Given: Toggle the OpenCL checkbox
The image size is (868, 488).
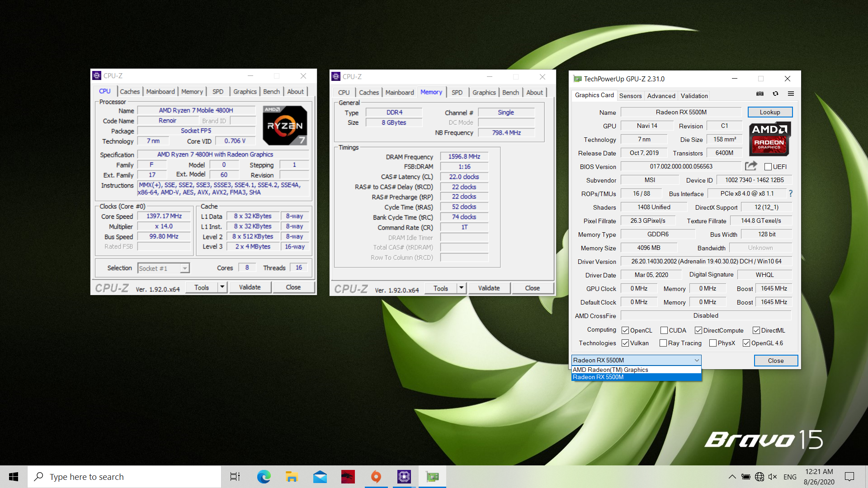Looking at the screenshot, I should 625,330.
